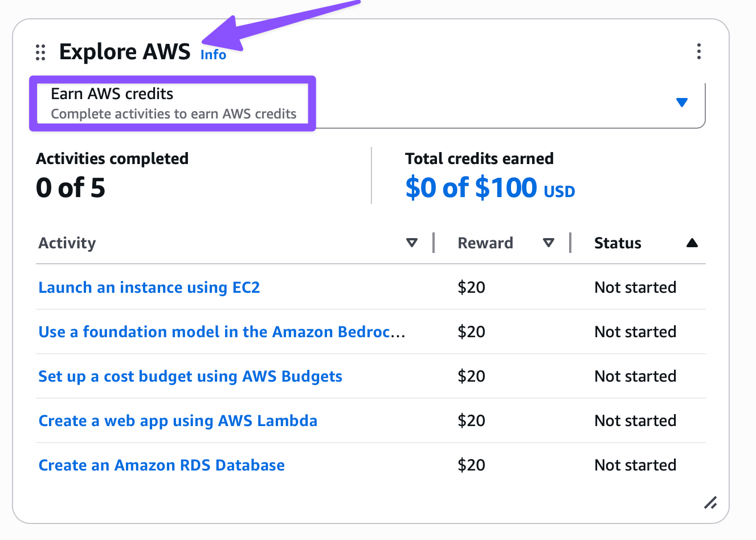Sort by Status column arrow
This screenshot has height=540, width=756.
click(692, 243)
